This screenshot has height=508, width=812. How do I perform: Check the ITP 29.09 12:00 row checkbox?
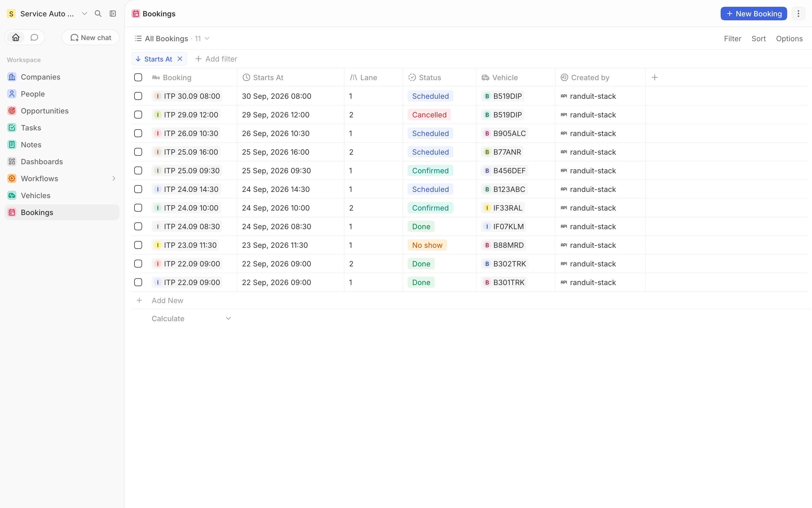coord(138,115)
